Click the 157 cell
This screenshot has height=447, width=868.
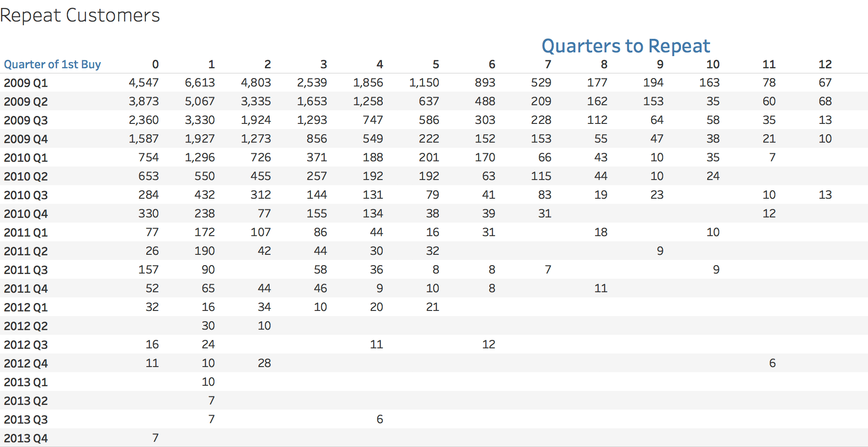pyautogui.click(x=149, y=270)
